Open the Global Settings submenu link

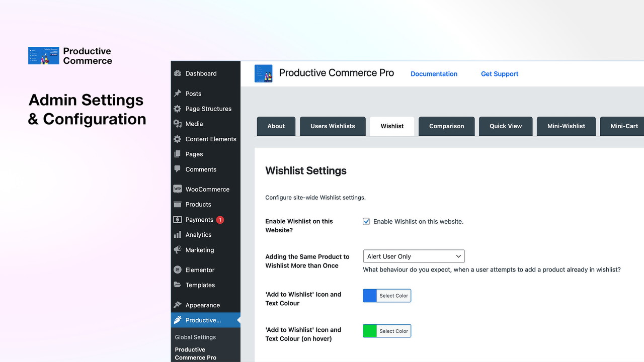(x=195, y=337)
